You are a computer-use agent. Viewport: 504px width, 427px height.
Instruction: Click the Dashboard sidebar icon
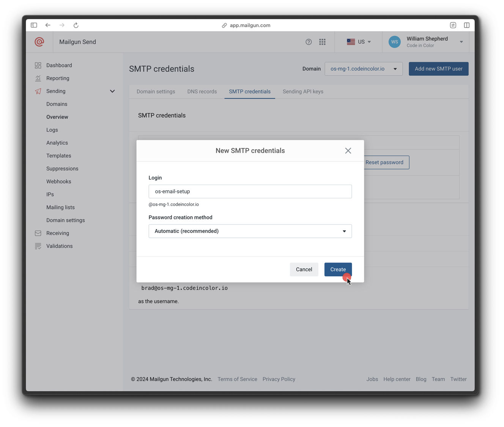coord(38,65)
